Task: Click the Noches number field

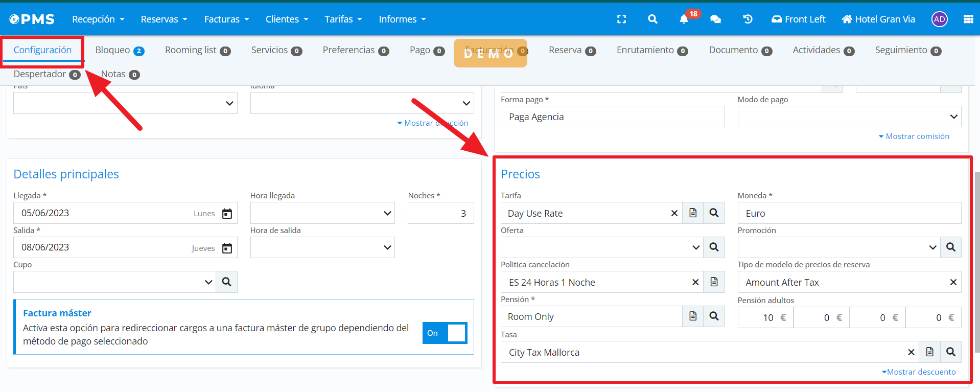Action: point(440,213)
